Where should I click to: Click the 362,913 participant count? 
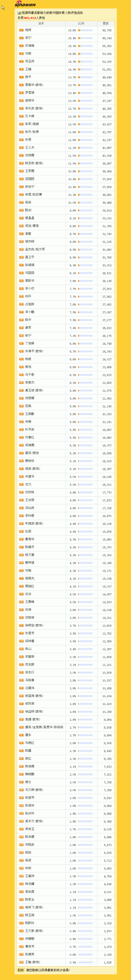[30, 18]
